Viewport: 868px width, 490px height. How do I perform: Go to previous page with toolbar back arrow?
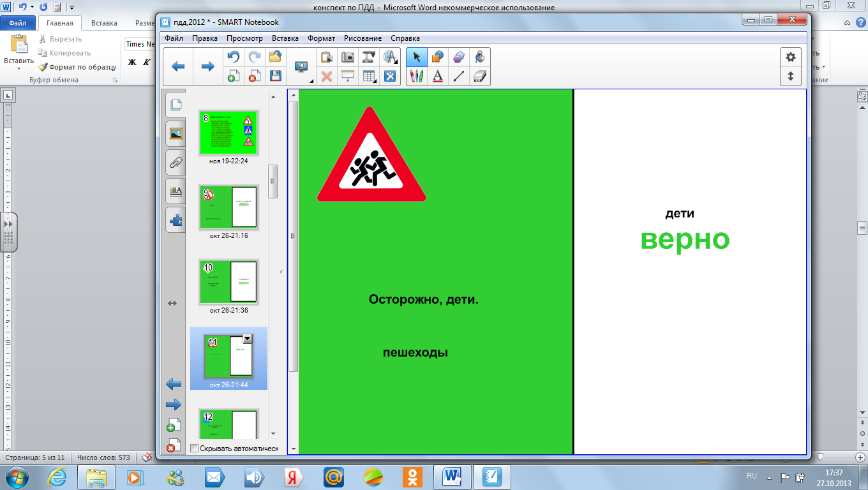[x=179, y=66]
